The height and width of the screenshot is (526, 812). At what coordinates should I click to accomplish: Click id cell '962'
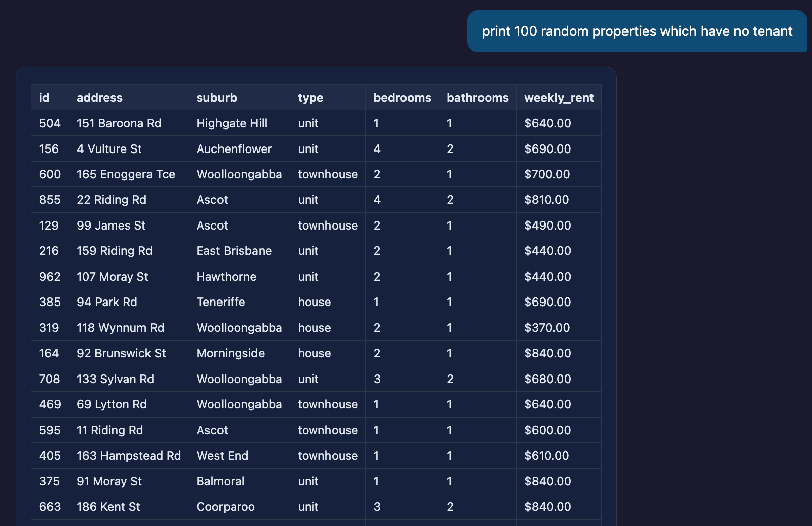pyautogui.click(x=50, y=277)
